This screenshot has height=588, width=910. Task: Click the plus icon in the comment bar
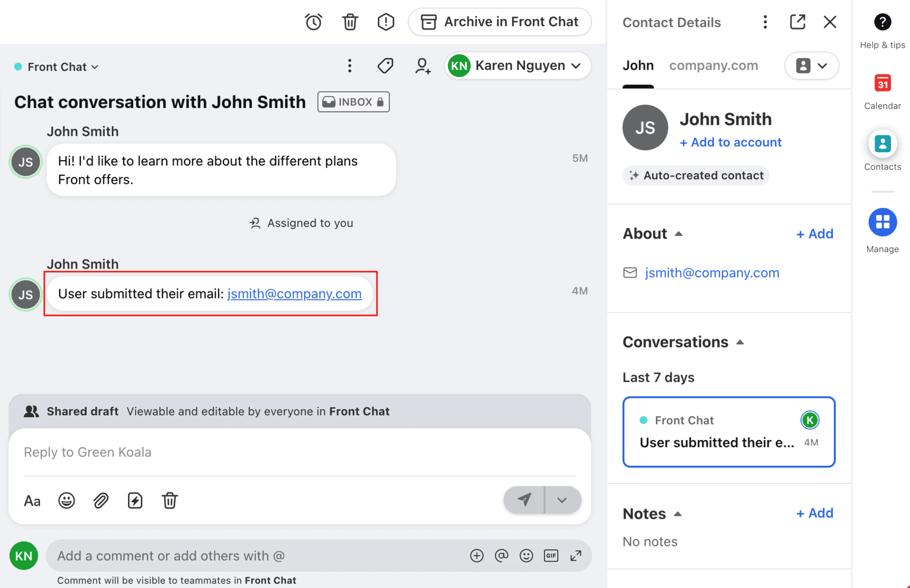tap(477, 556)
